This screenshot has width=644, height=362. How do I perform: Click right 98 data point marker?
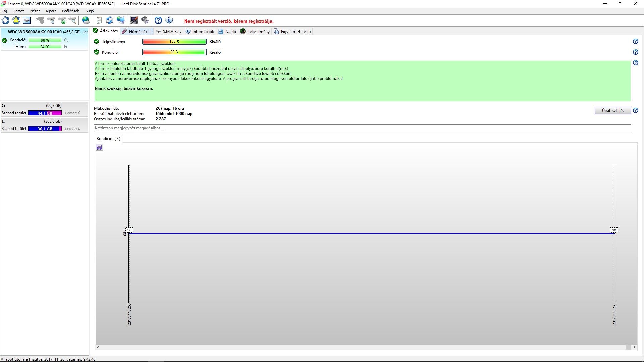[614, 230]
